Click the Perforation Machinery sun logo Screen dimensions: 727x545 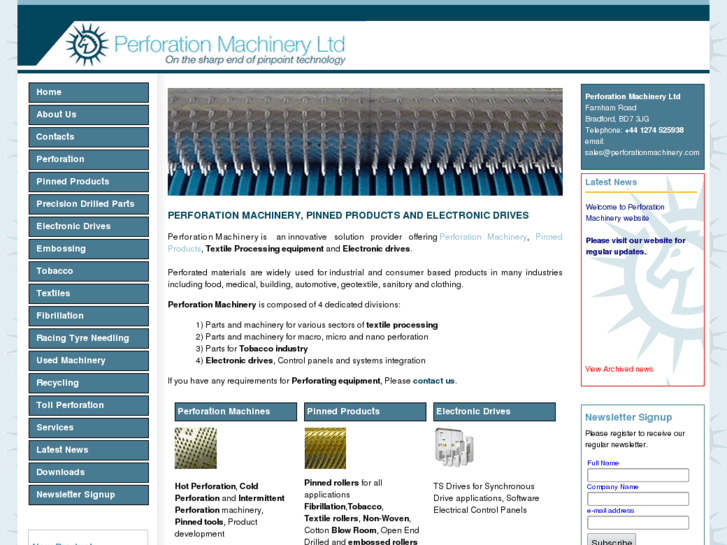pos(87,45)
